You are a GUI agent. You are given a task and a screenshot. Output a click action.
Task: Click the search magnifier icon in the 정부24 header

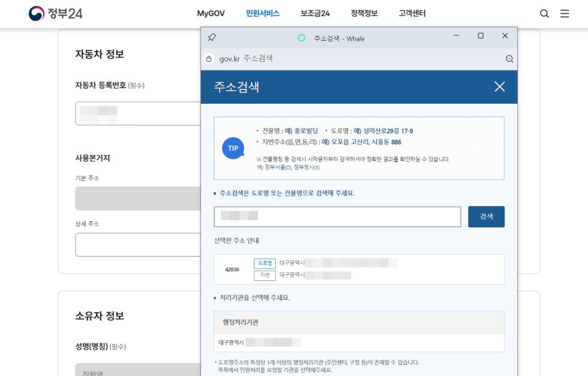click(544, 14)
